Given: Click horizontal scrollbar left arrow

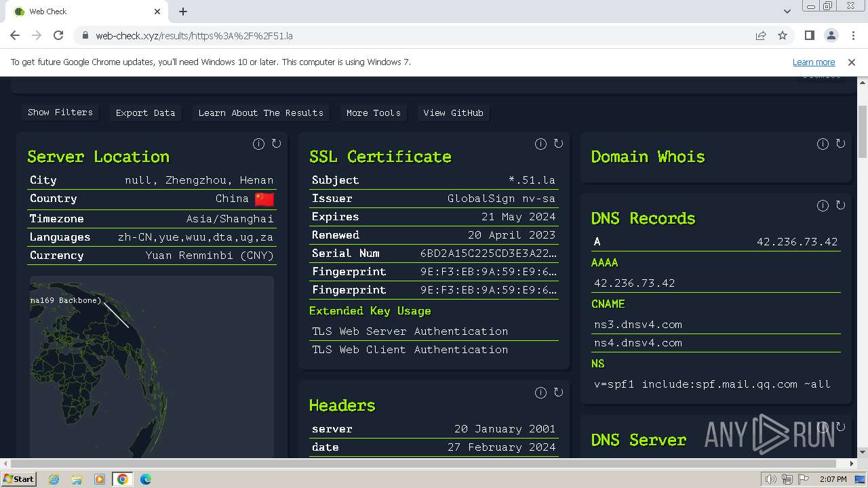Looking at the screenshot, I should [x=5, y=464].
